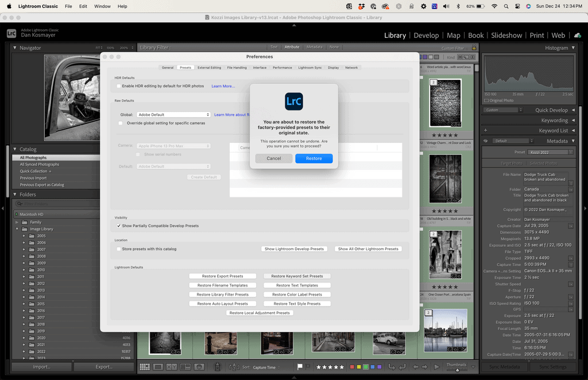Screen dimensions: 588x380
Task: Open the Apple menu
Action: click(x=9, y=6)
